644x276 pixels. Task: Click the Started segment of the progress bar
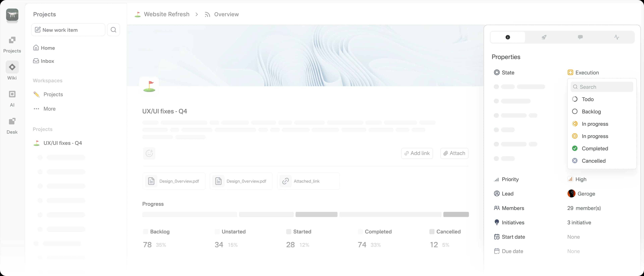point(316,214)
